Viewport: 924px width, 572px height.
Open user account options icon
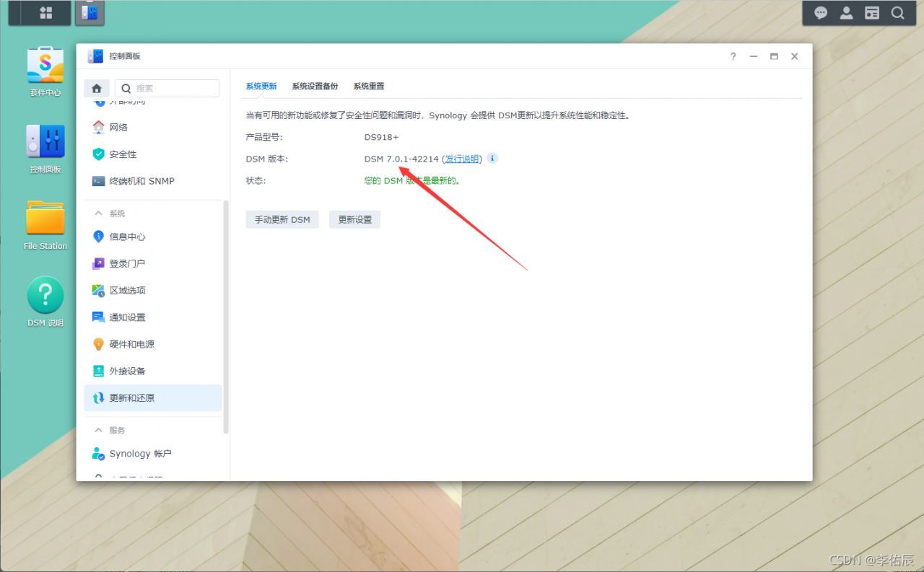click(x=847, y=12)
